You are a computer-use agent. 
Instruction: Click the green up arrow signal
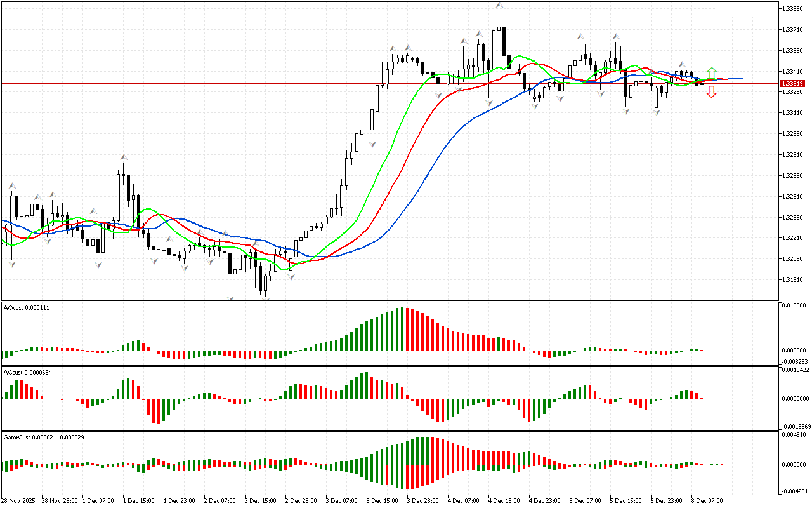(712, 72)
